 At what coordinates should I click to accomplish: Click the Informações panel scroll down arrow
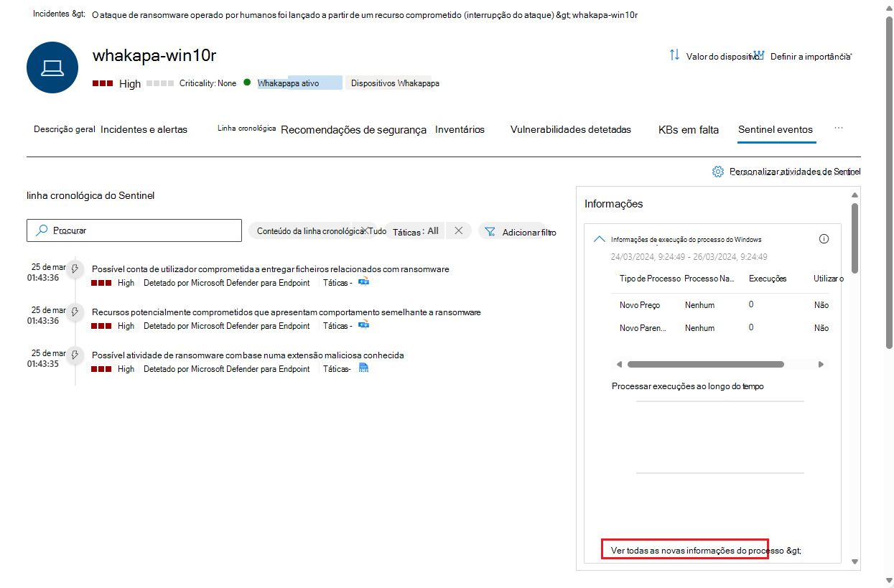point(855,561)
